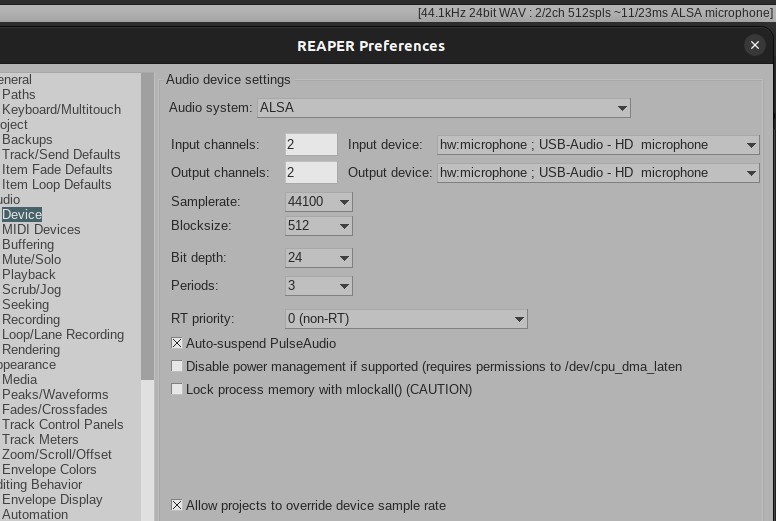The image size is (776, 521).
Task: Select Backups preferences page
Action: (x=27, y=140)
